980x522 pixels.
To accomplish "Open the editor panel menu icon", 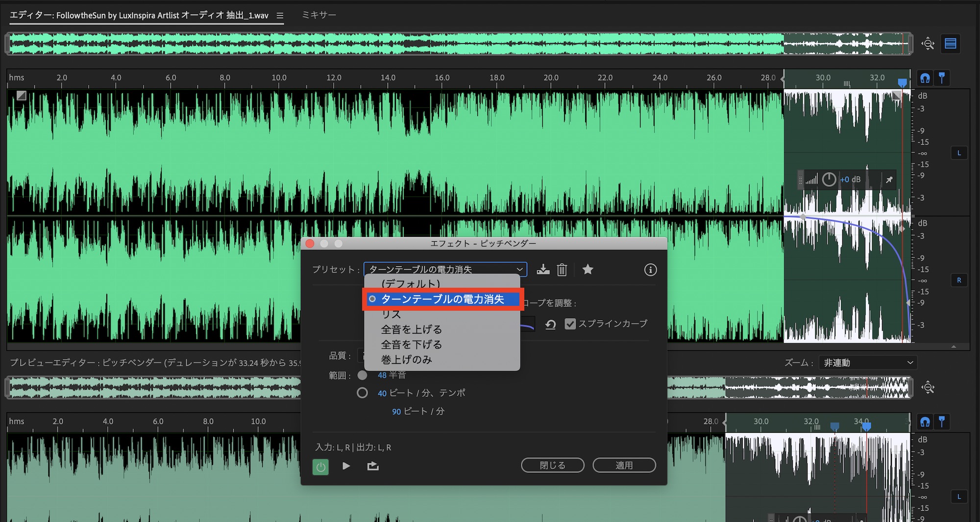I will coord(280,16).
